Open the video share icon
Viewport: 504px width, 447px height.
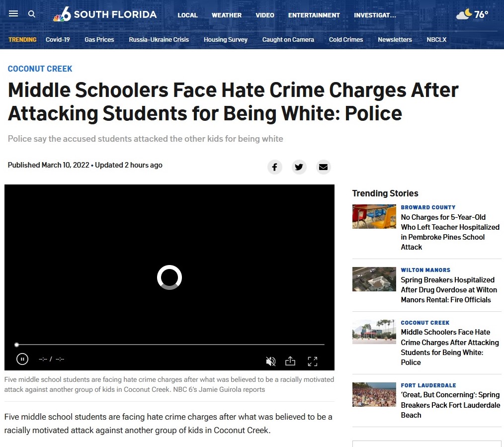pos(290,361)
